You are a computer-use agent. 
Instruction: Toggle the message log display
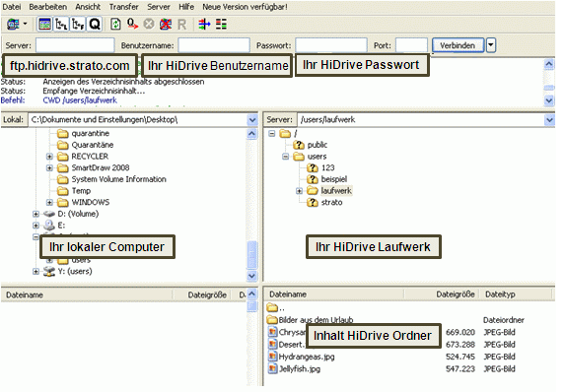(44, 25)
